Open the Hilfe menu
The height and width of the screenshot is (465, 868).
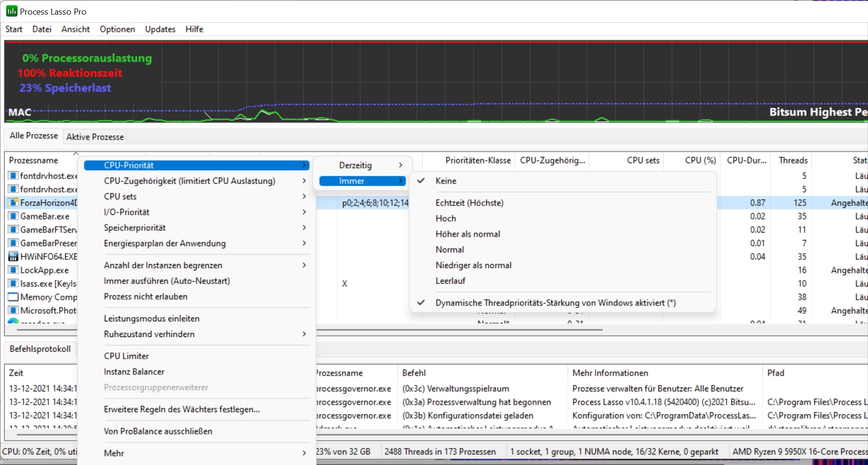pyautogui.click(x=194, y=29)
